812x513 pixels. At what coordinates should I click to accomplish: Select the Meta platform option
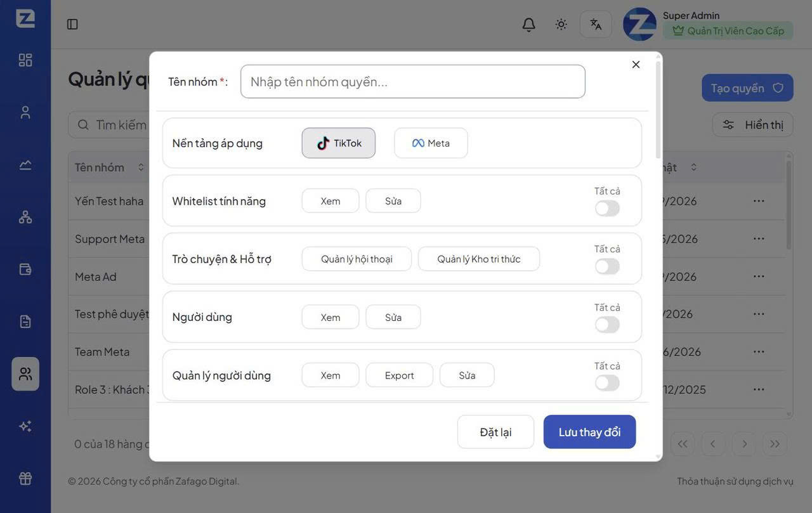431,143
